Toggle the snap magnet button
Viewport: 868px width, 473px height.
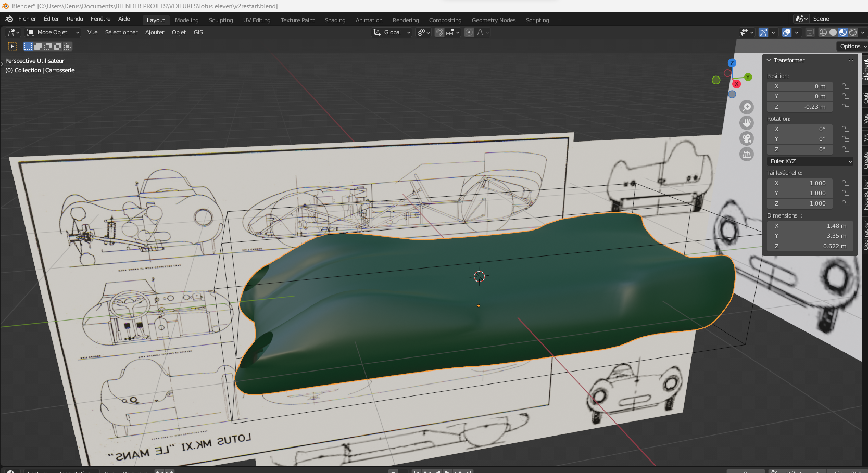pos(439,32)
